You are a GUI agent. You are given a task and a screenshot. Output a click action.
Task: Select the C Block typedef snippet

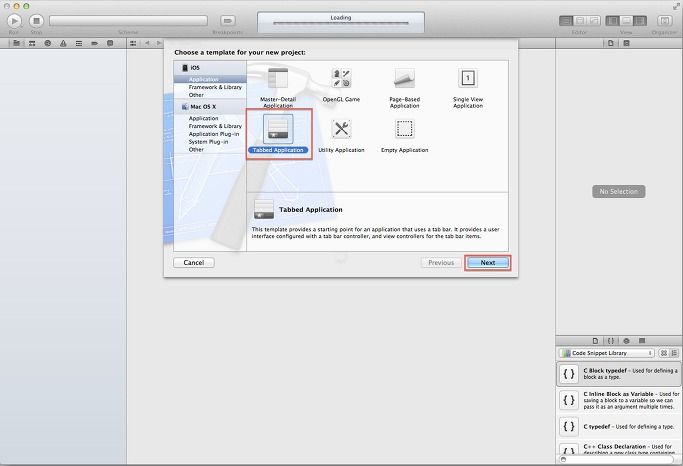(619, 374)
